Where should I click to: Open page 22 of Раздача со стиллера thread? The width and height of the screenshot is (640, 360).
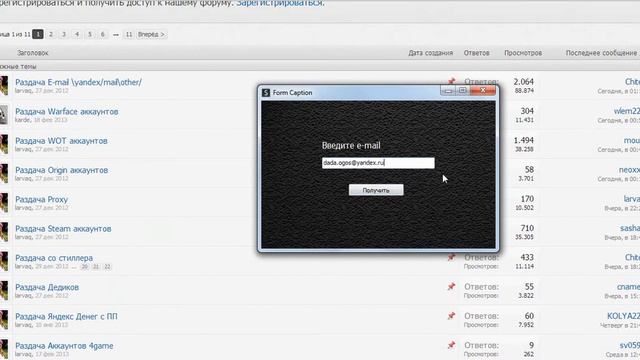pos(107,267)
